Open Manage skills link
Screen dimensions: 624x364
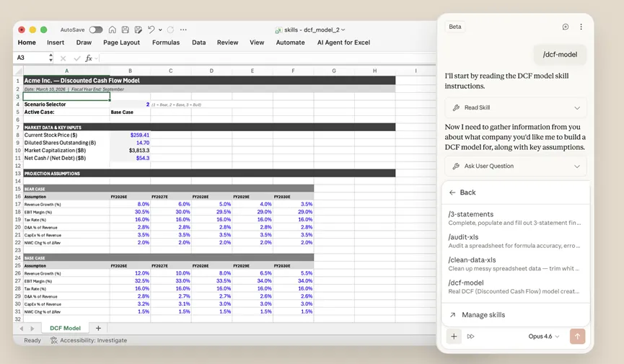click(x=478, y=315)
